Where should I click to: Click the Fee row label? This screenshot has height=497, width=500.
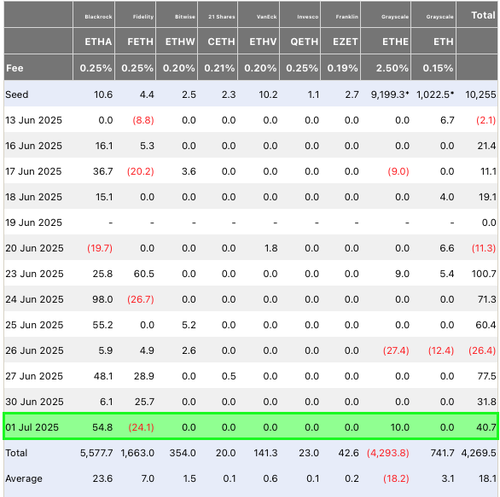click(x=15, y=68)
